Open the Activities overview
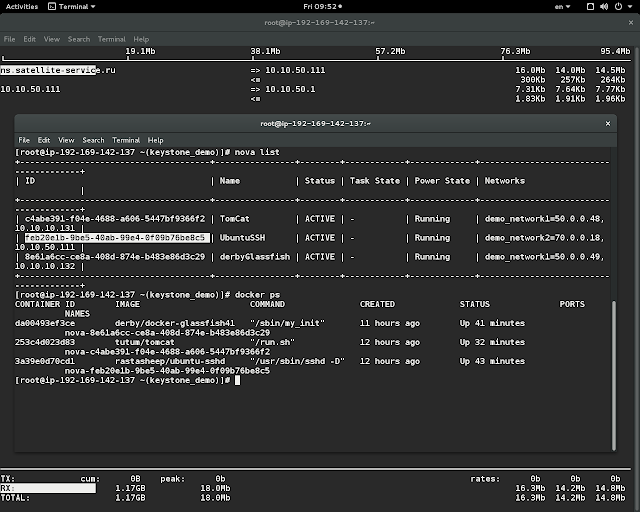 (22, 7)
